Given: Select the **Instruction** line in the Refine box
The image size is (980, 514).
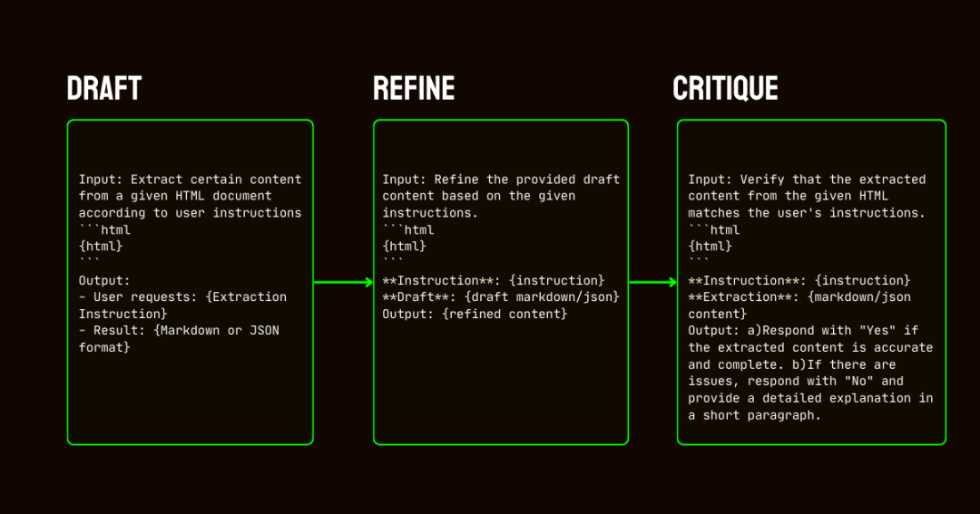Looking at the screenshot, I should point(494,280).
